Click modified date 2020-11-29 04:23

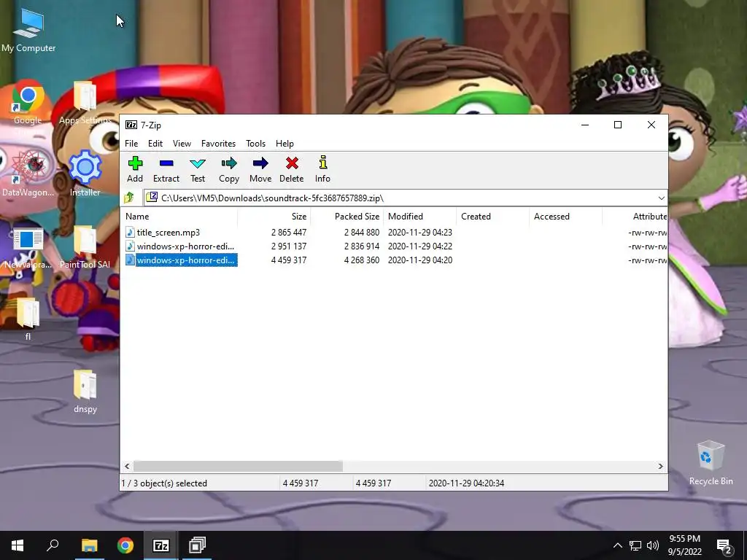[x=419, y=233]
